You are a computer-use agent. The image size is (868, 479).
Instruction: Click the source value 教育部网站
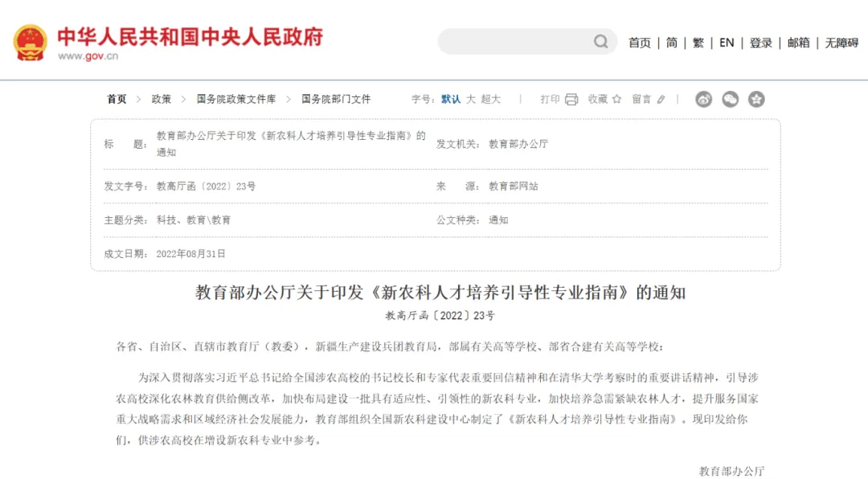513,186
